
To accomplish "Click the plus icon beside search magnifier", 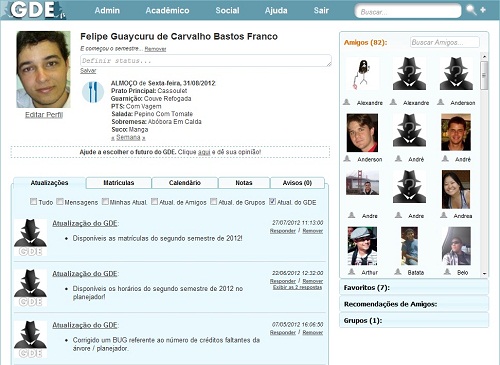I will tap(483, 10).
